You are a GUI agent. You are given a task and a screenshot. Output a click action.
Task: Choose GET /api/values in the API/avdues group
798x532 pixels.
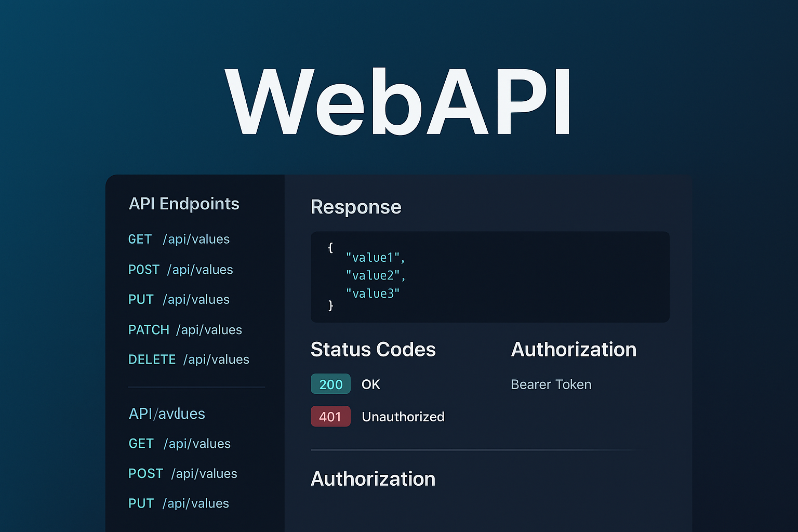tap(179, 444)
